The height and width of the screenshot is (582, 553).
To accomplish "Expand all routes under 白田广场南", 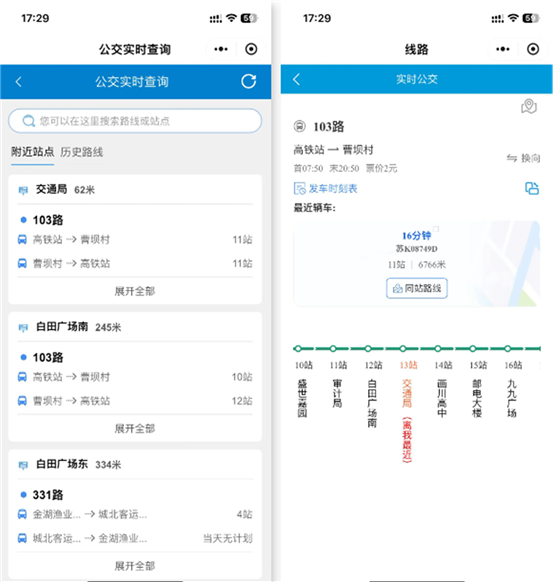I will pos(135,428).
